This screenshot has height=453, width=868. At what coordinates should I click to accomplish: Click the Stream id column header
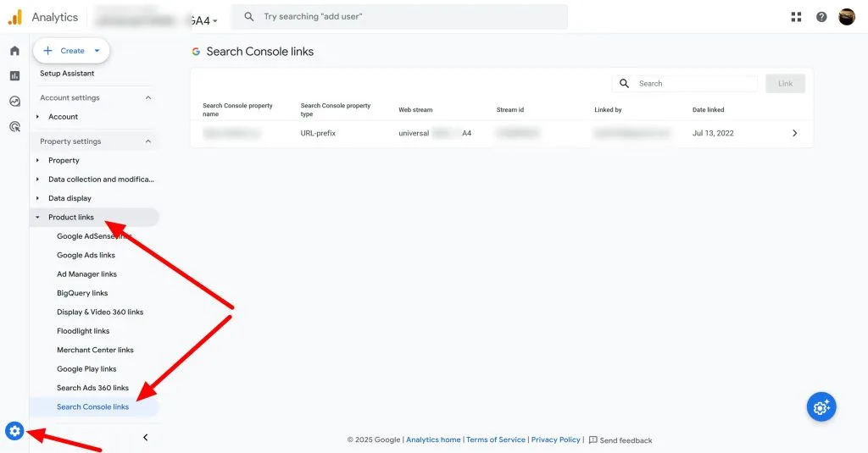tap(509, 109)
